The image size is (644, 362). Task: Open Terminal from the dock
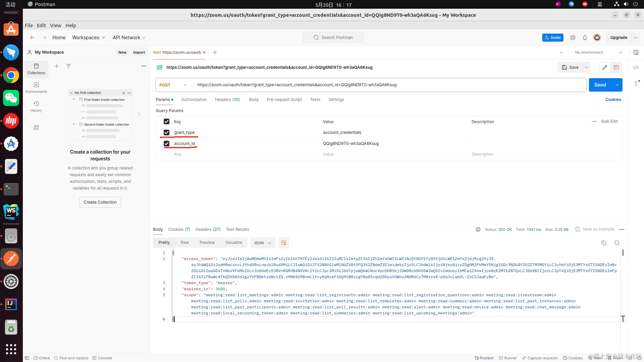click(11, 189)
